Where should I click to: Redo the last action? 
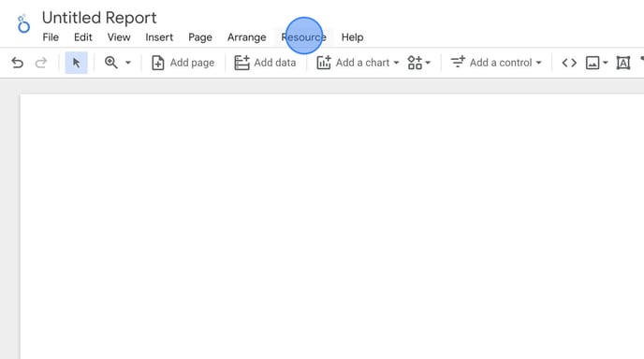click(x=41, y=63)
